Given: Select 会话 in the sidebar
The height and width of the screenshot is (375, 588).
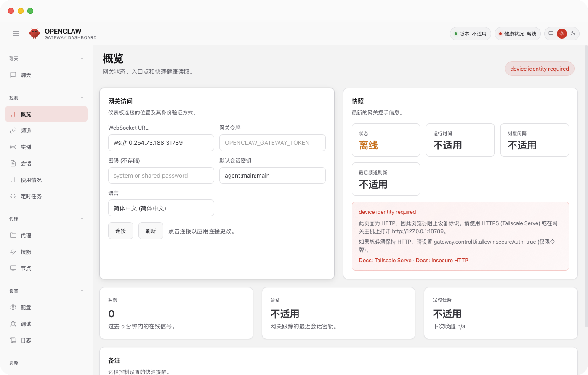Looking at the screenshot, I should click(x=26, y=163).
